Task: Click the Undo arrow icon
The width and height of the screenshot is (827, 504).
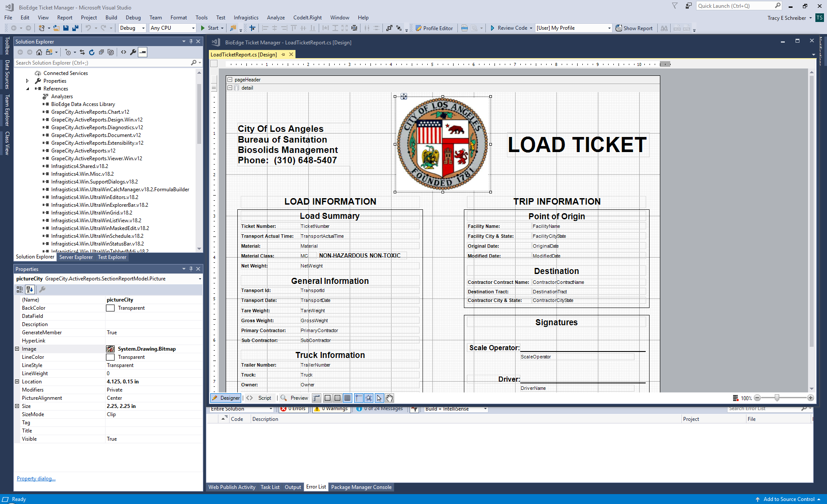Action: point(88,28)
